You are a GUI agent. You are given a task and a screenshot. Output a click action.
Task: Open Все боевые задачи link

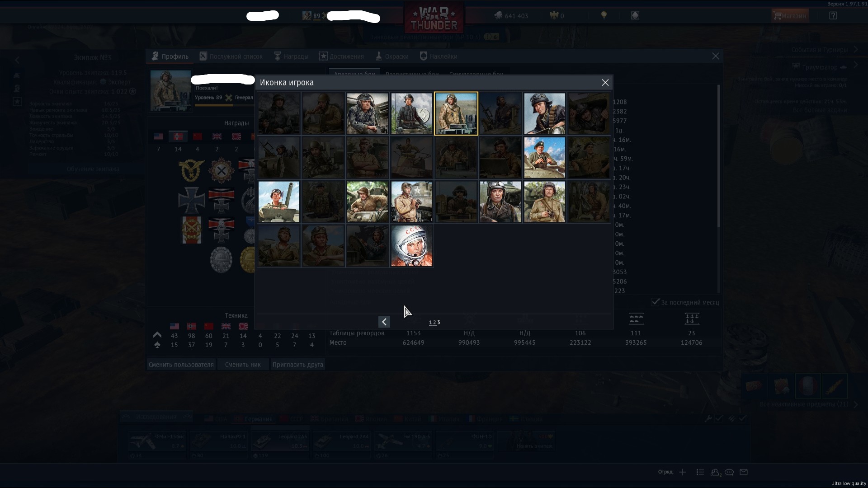(x=820, y=110)
